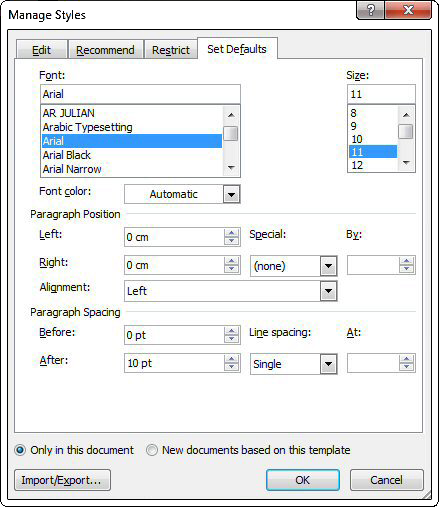Click the Import/Export button
Viewport: 439px width, 507px height.
pos(62,480)
